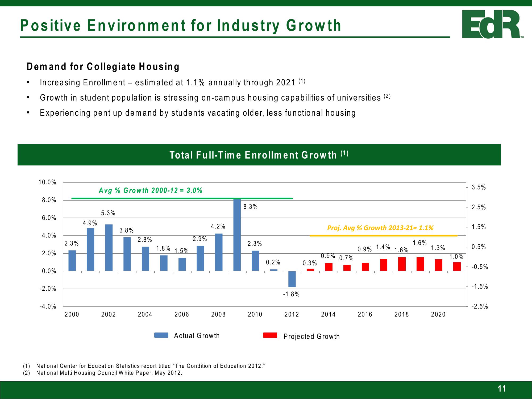Click the 5.3% data label
Viewport: 532px width, 399px height.
click(x=108, y=213)
